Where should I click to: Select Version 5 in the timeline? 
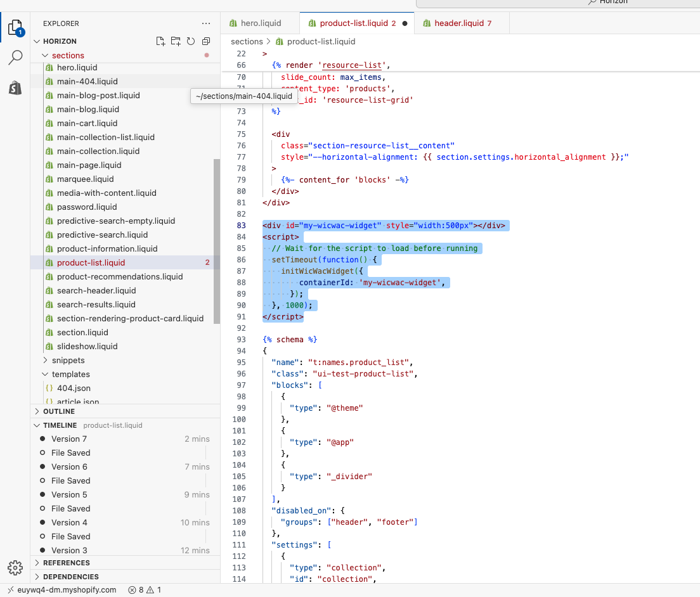point(69,494)
